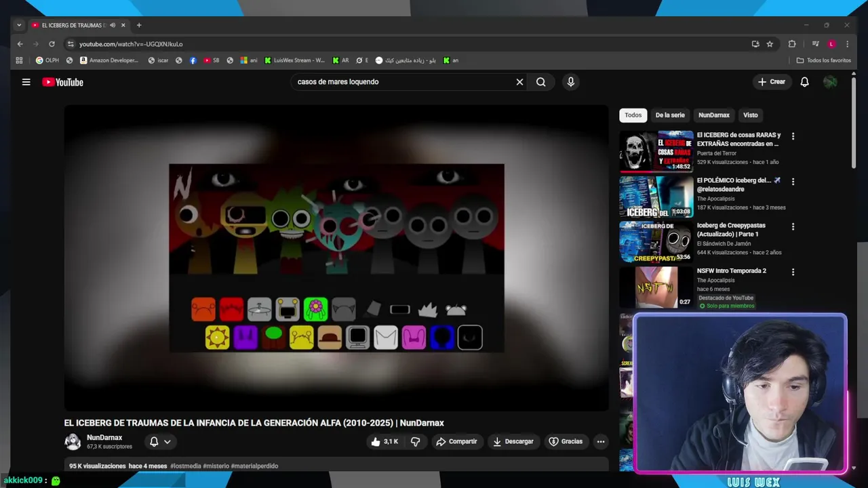
Task: Select the 'NunDarnax' filter chip
Action: [714, 115]
